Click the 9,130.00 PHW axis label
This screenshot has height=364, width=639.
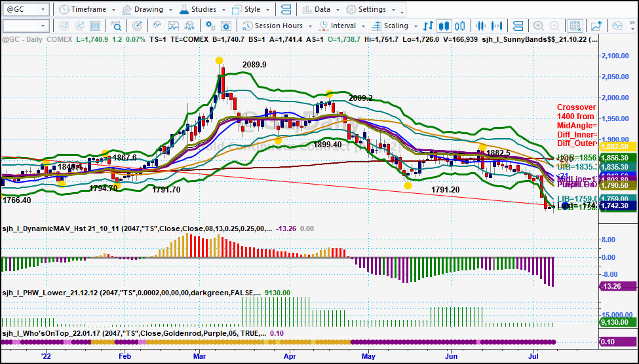(618, 323)
